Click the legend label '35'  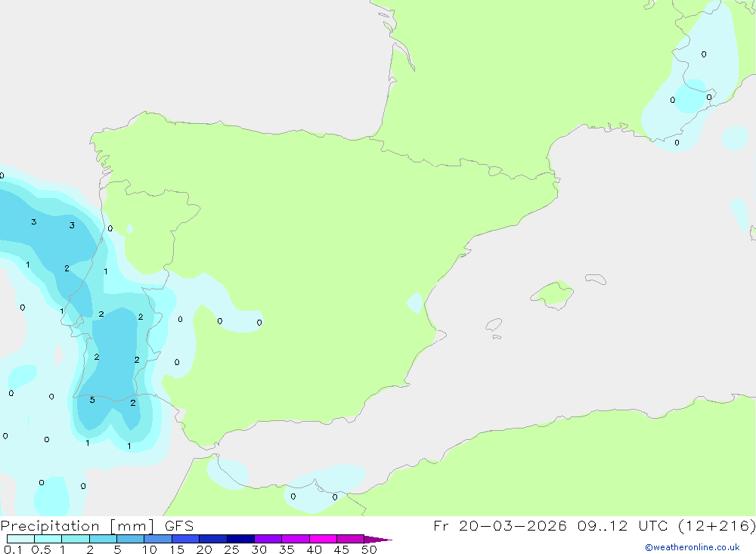click(287, 549)
